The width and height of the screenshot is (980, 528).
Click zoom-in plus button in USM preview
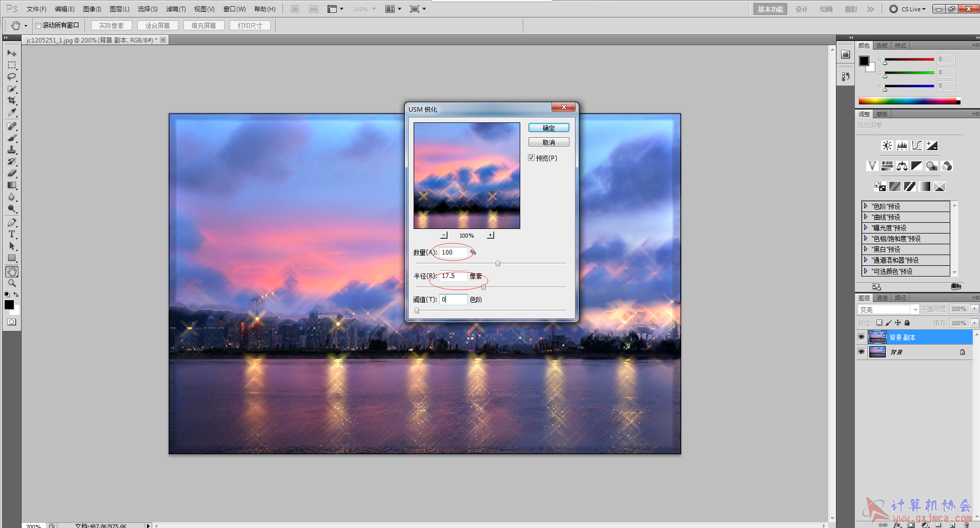point(491,235)
